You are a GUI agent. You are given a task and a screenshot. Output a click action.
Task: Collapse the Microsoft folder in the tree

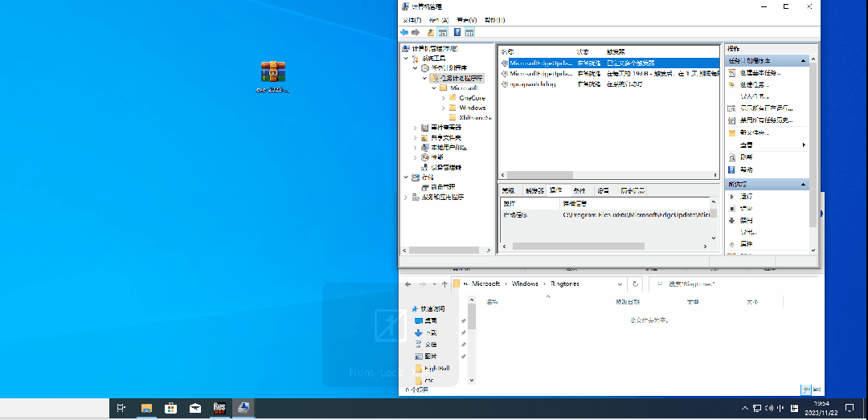tap(434, 88)
